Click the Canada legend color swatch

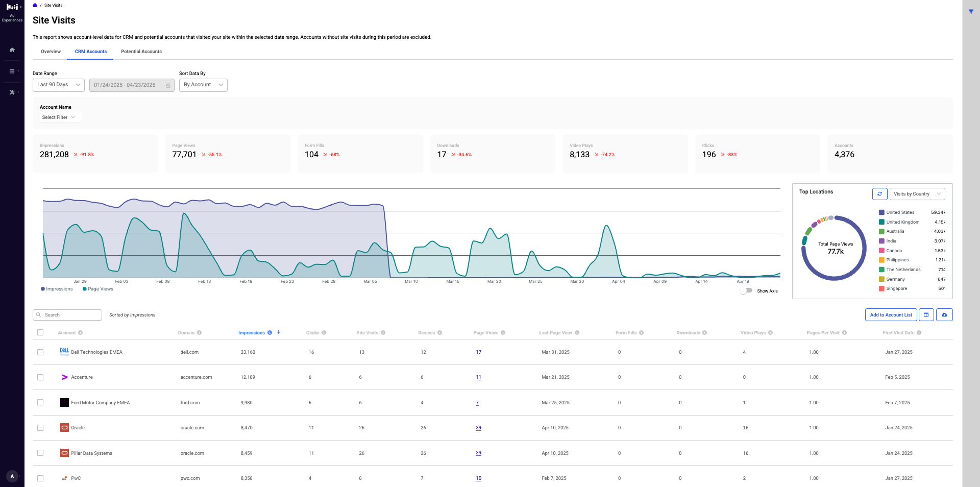tap(881, 251)
